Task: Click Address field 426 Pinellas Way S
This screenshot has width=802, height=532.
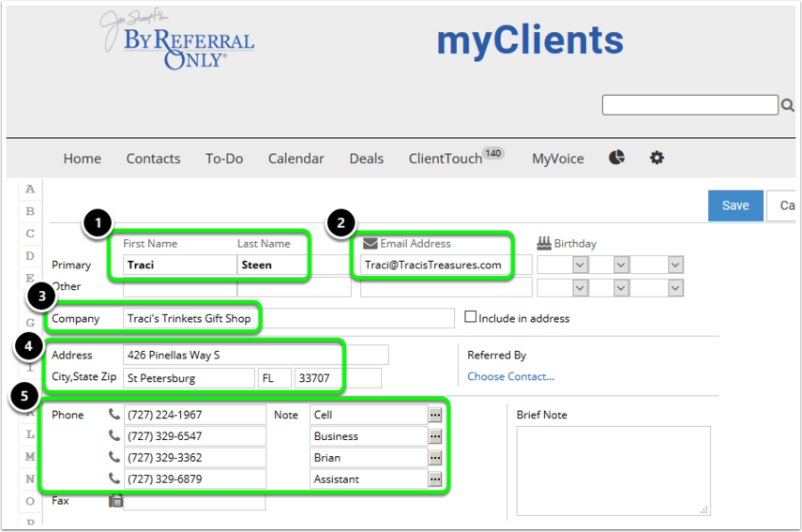Action: pos(256,355)
